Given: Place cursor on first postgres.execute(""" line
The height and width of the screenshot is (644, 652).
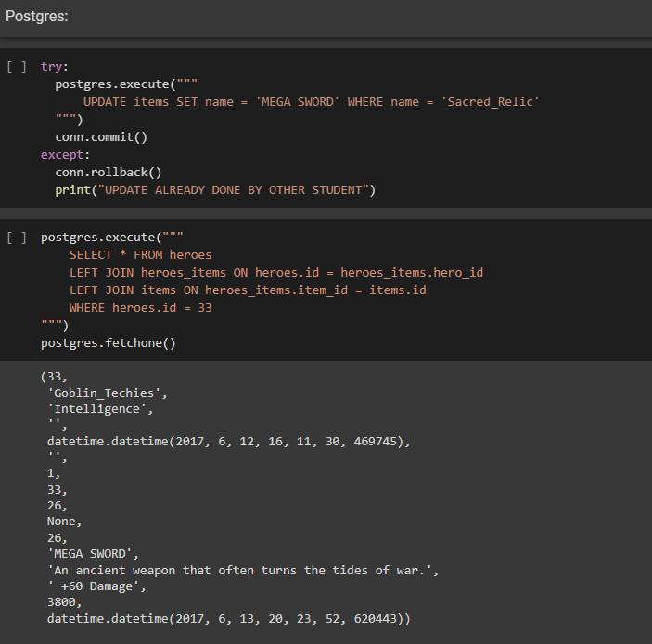Looking at the screenshot, I should click(x=126, y=84).
